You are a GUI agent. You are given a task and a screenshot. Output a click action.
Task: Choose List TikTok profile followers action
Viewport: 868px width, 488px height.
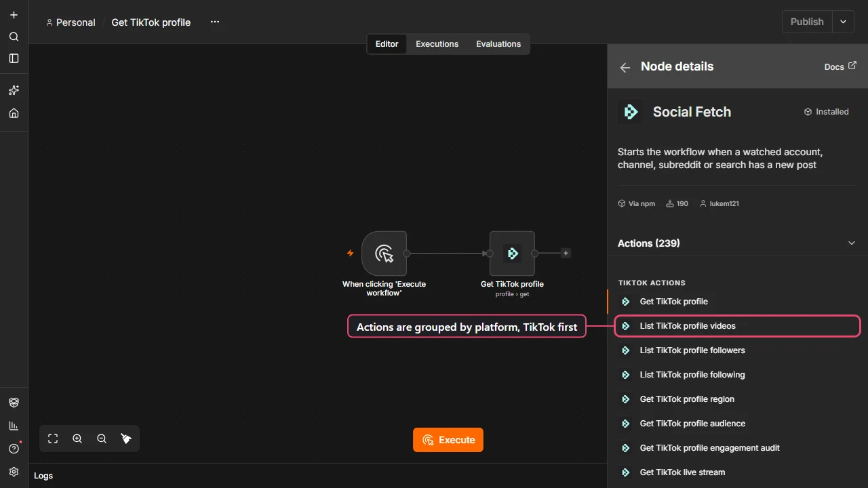[737, 350]
